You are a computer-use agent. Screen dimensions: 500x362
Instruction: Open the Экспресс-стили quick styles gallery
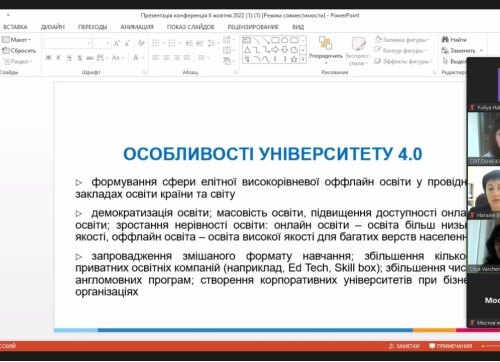click(358, 51)
